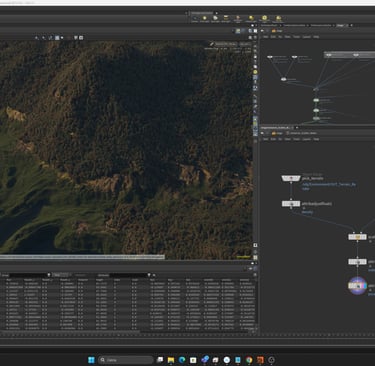Click the sun-shaped light shelf tool
375x366 pixels.
264,19
